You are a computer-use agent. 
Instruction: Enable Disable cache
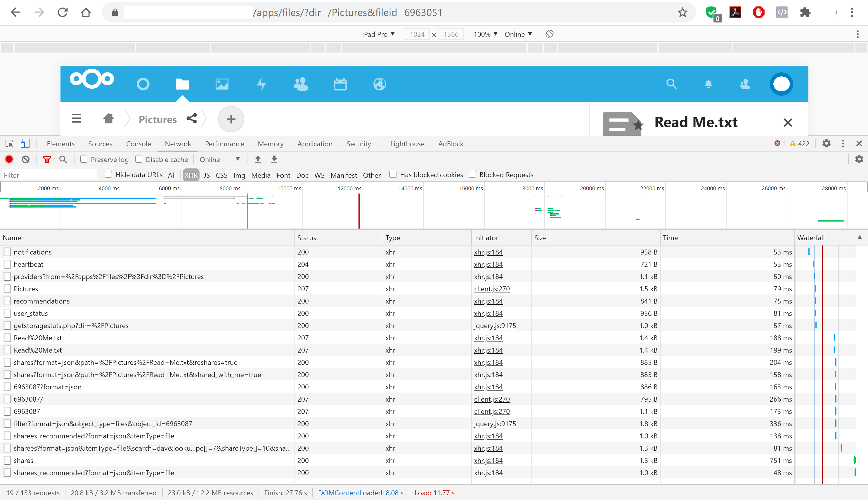[x=139, y=159]
